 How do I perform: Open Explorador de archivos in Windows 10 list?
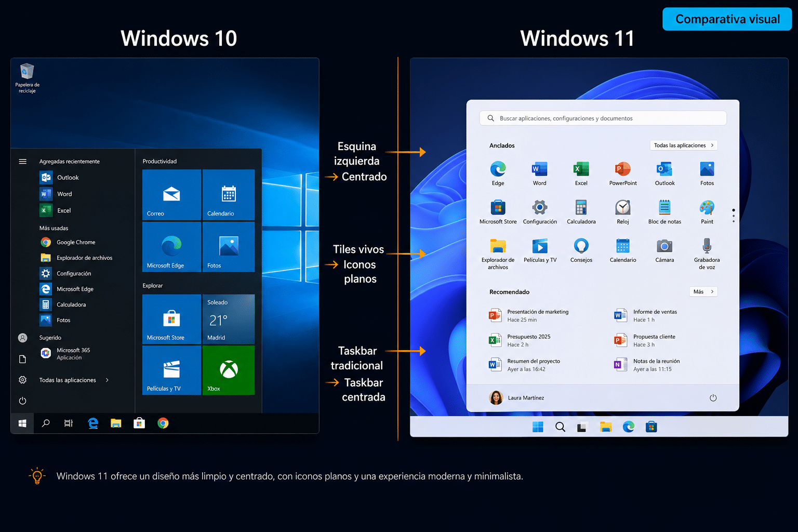(76, 258)
